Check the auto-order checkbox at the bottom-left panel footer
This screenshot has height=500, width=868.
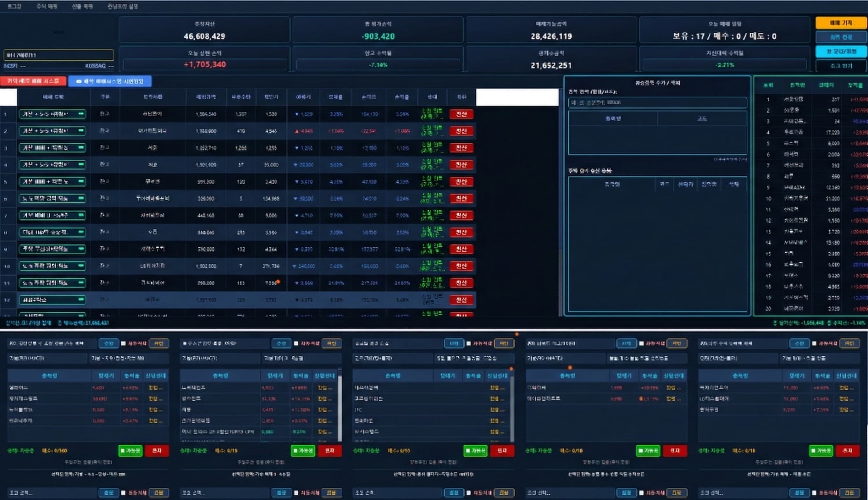tap(123, 492)
